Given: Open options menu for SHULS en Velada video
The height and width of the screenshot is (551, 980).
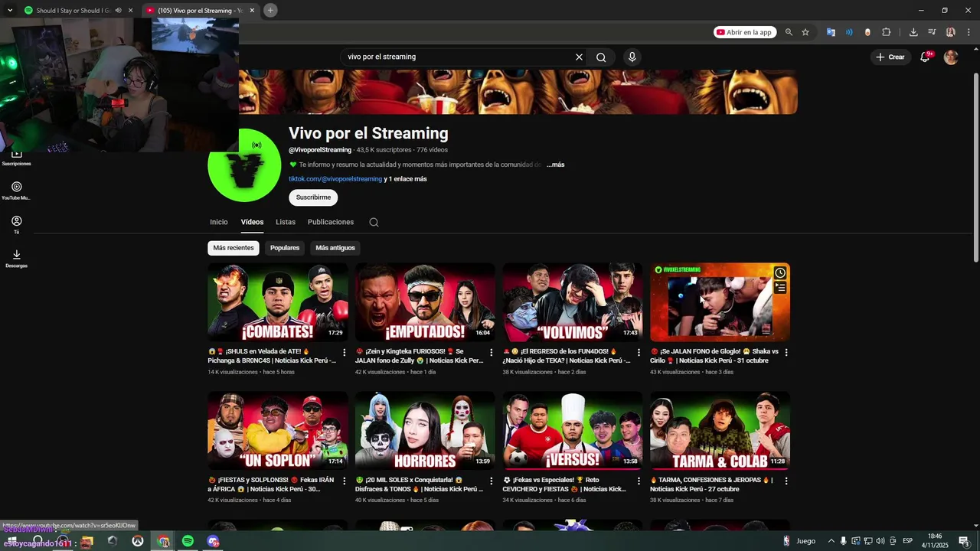Looking at the screenshot, I should pyautogui.click(x=344, y=352).
